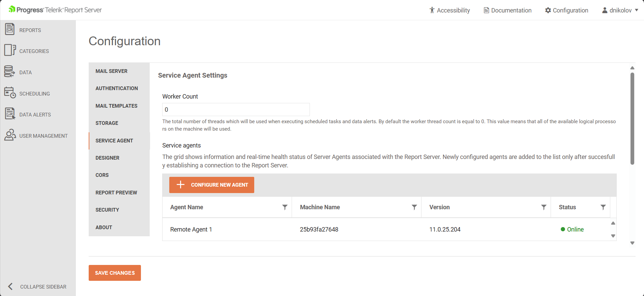
Task: Click settings panel scroll up arrow
Action: tap(632, 68)
